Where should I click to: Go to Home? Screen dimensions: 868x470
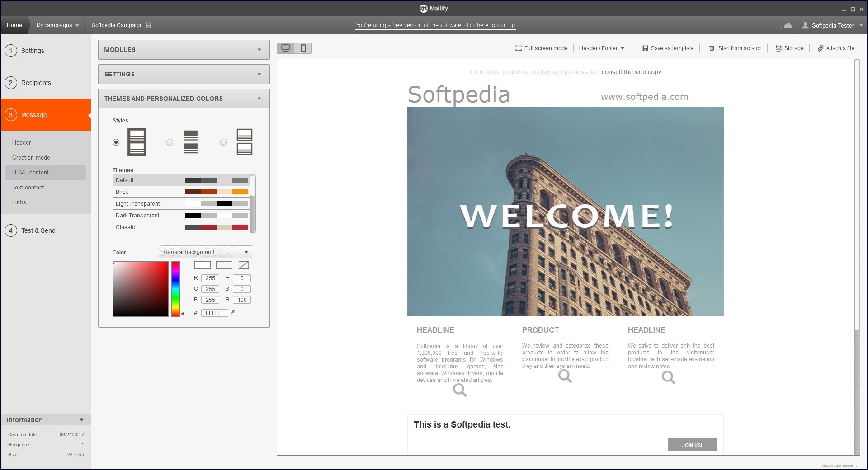(x=14, y=25)
